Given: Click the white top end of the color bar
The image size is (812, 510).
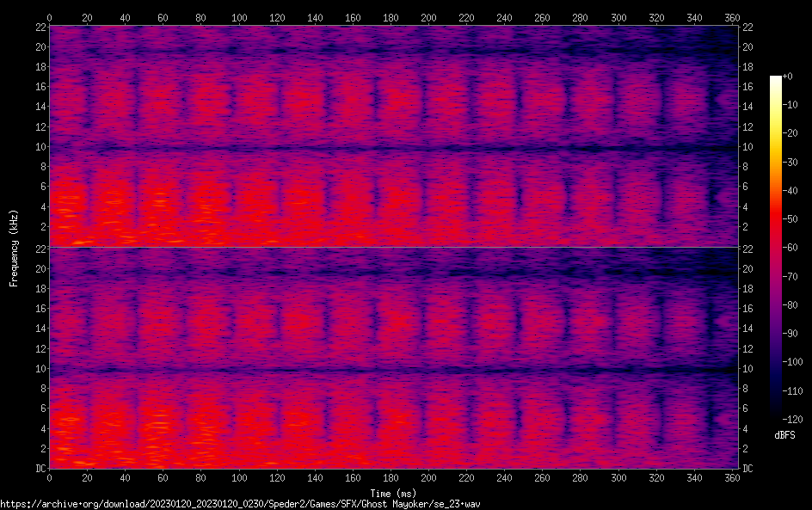Looking at the screenshot, I should 776,79.
